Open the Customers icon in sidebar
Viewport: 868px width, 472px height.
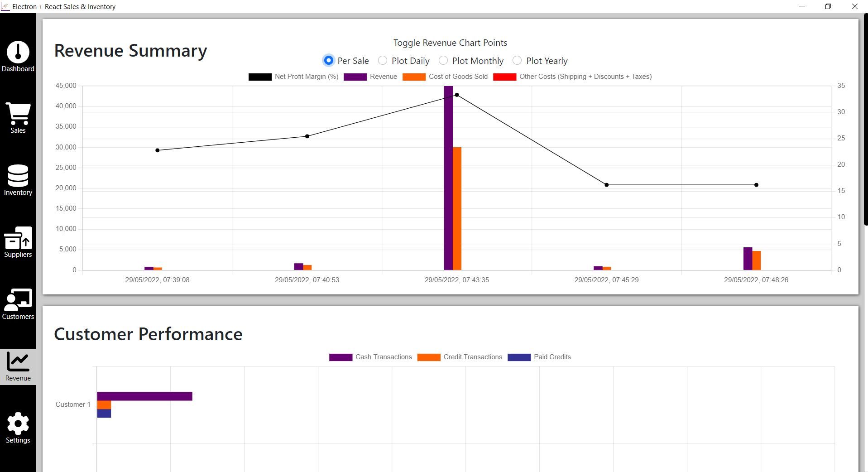[18, 299]
